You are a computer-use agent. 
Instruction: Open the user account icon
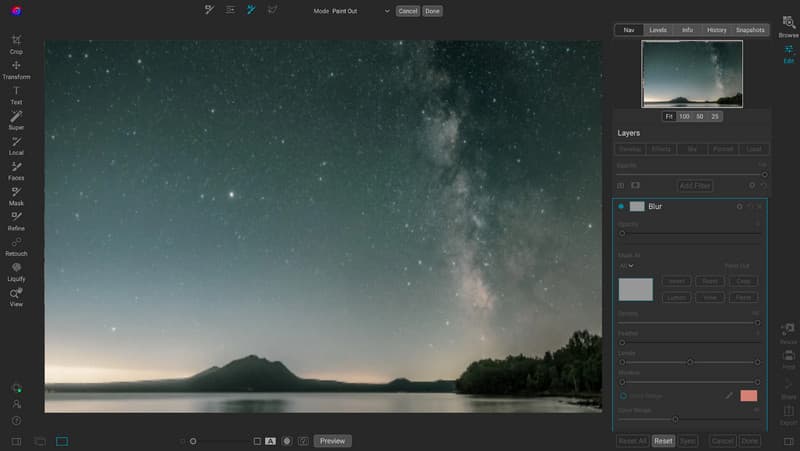[x=16, y=404]
